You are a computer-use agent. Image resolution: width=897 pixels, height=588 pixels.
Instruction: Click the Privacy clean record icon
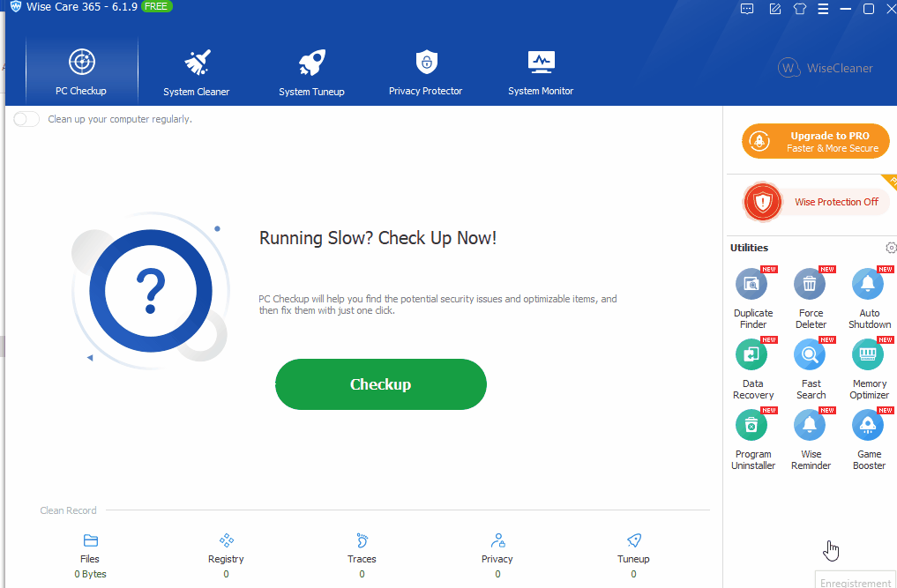[497, 540]
